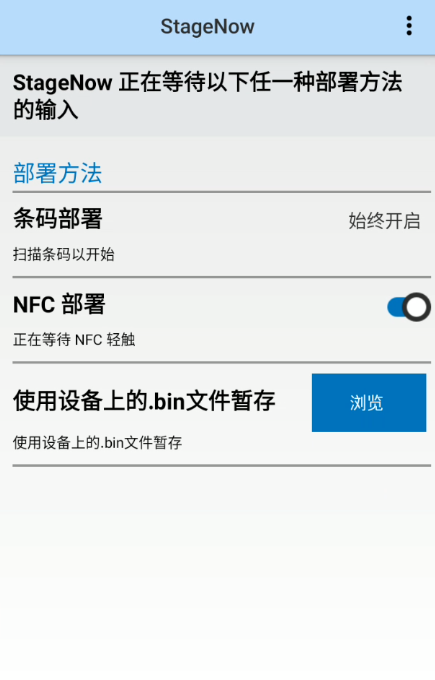Click the blank space right of NFC 部署
The image size is (435, 680).
245,304
